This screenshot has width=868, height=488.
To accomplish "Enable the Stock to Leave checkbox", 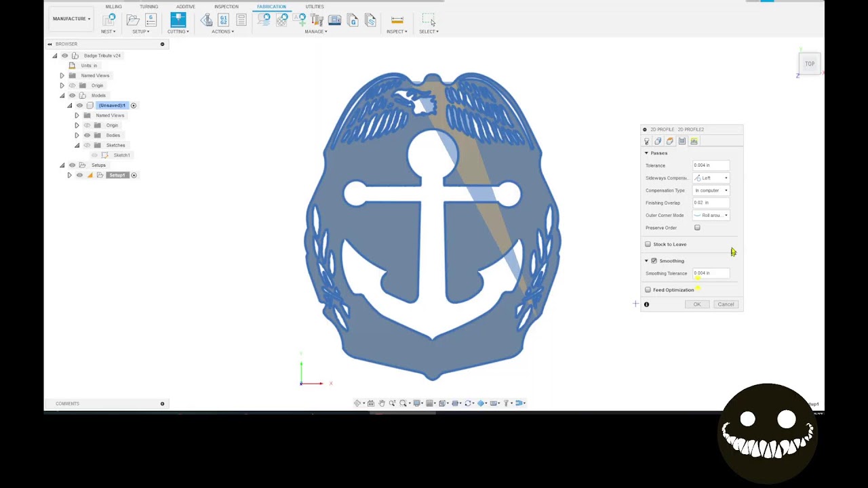I will click(x=648, y=244).
